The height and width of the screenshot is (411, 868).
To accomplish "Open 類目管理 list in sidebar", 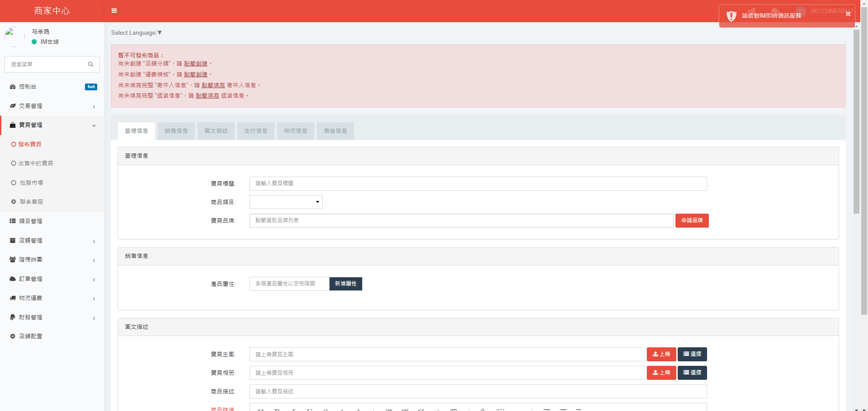I will click(31, 221).
